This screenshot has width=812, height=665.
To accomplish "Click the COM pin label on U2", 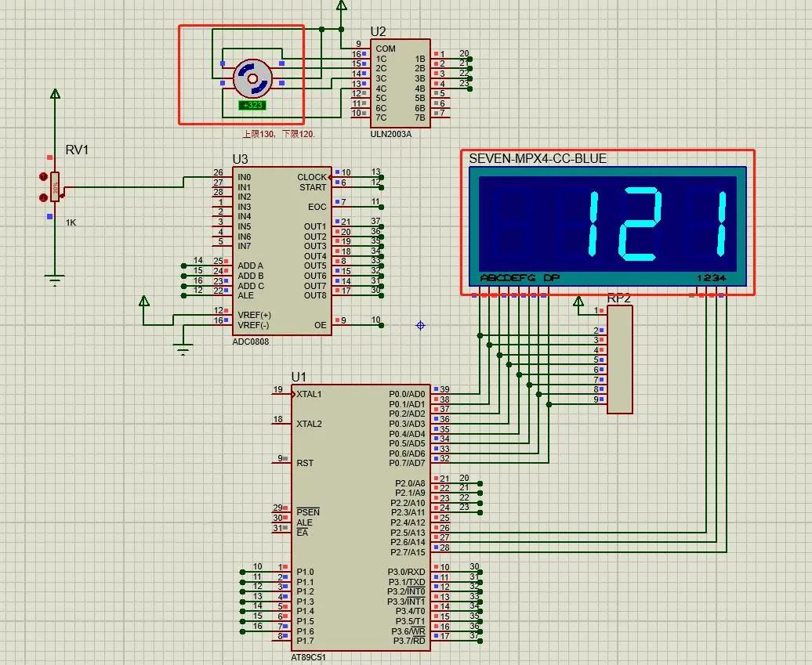I will tap(386, 49).
